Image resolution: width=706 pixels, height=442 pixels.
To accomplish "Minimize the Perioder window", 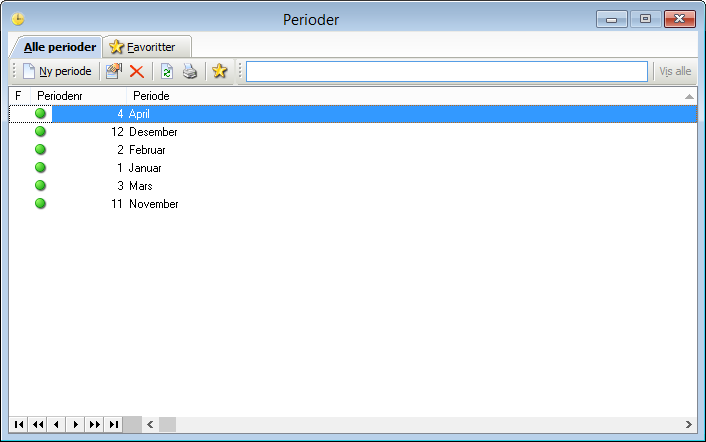I will 612,19.
